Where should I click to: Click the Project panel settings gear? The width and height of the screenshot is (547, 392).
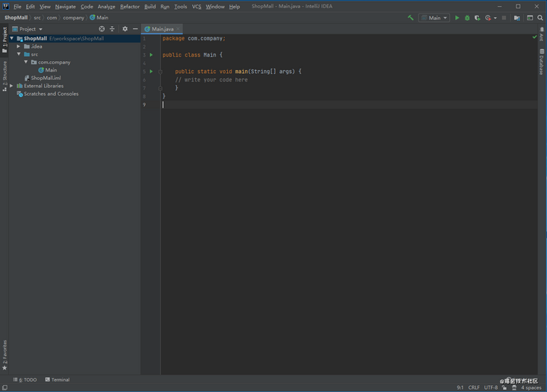125,29
